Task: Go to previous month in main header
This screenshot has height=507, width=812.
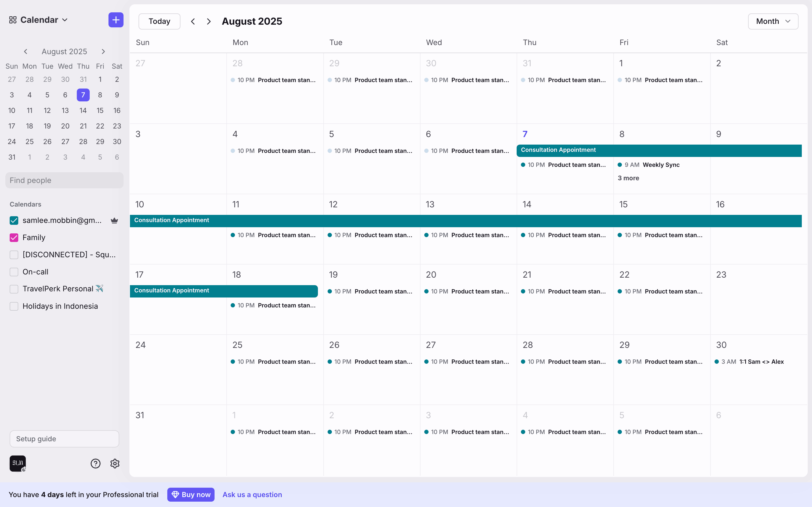Action: tap(193, 21)
